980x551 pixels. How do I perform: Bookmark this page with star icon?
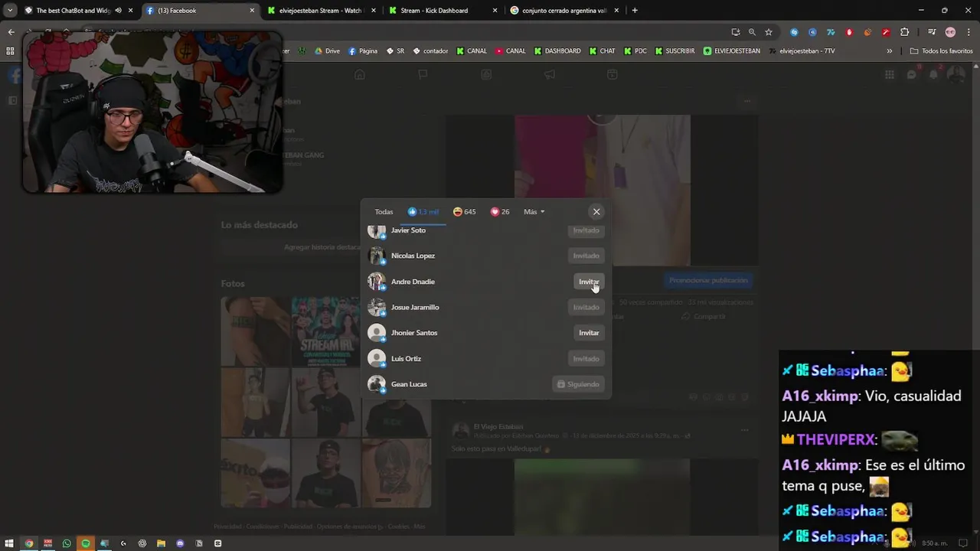(x=768, y=32)
